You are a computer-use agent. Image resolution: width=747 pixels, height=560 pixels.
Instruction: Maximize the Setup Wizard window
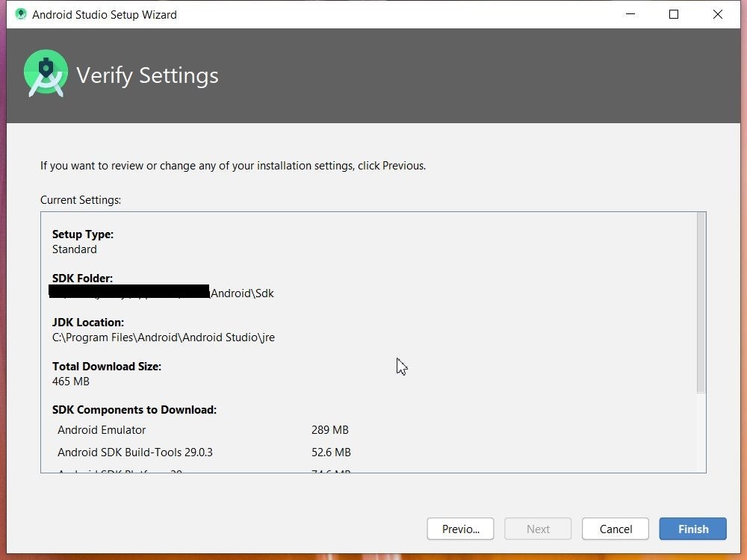click(674, 14)
